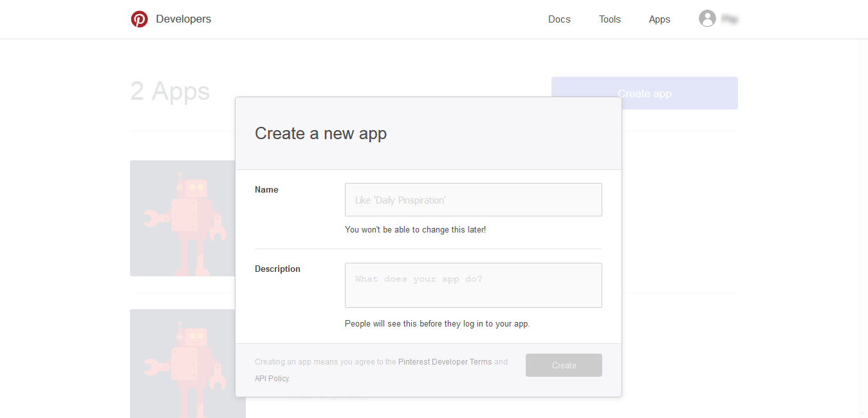Screen dimensions: 868x418
Task: Click the first app's robot thumbnail
Action: tap(183, 218)
